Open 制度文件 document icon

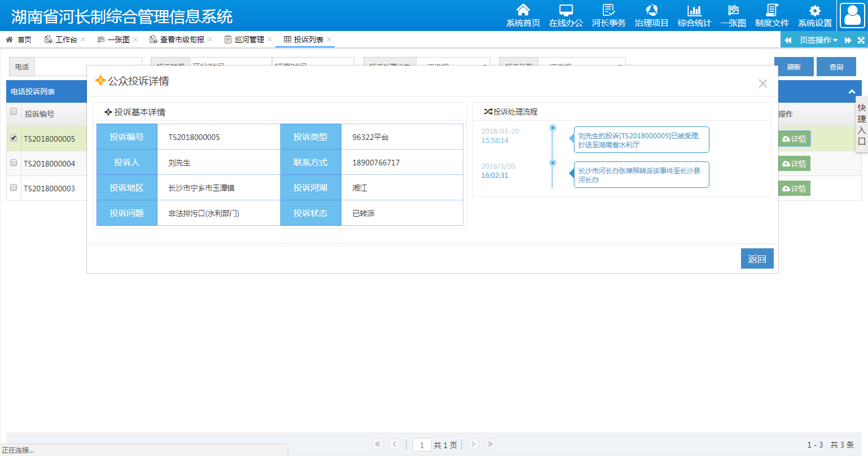coord(772,10)
